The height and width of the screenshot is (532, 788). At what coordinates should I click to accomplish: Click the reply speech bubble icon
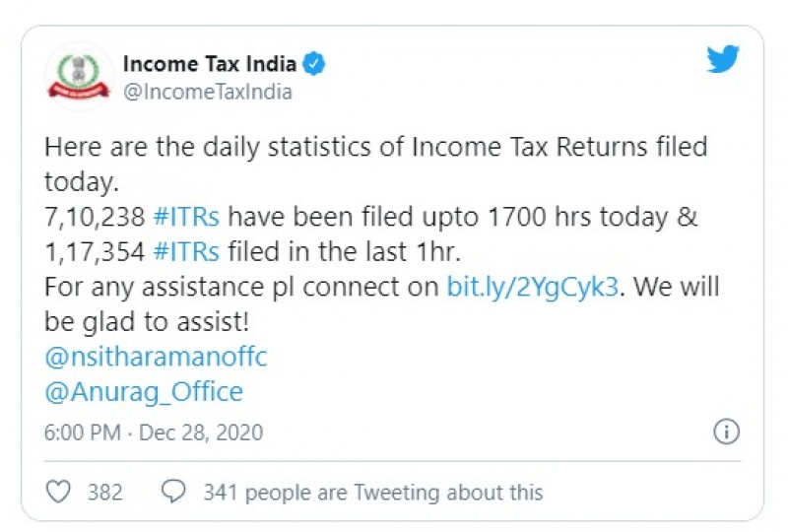coord(173,492)
